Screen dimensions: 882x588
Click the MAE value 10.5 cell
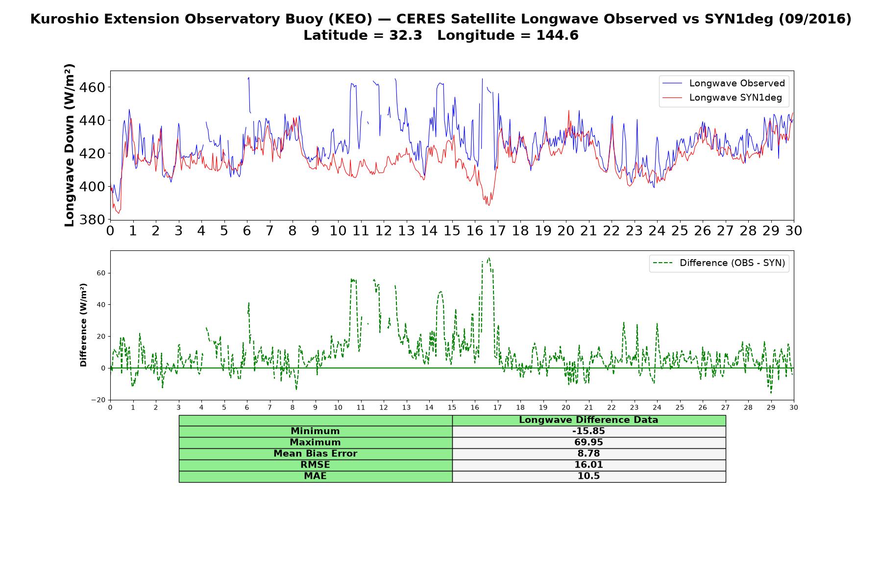coord(589,476)
